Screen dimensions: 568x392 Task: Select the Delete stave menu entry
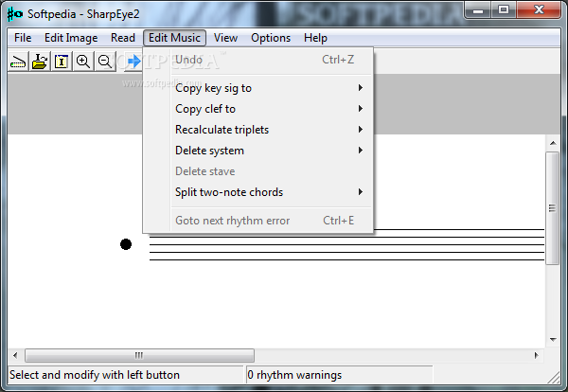[x=257, y=171]
